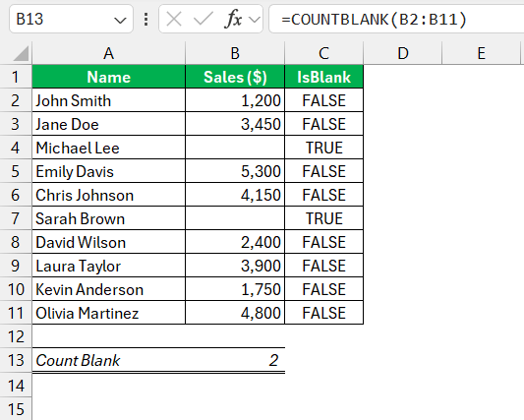Viewport: 524px width, 420px height.
Task: Click the Enter checkmark formula bar icon
Action: 204,19
